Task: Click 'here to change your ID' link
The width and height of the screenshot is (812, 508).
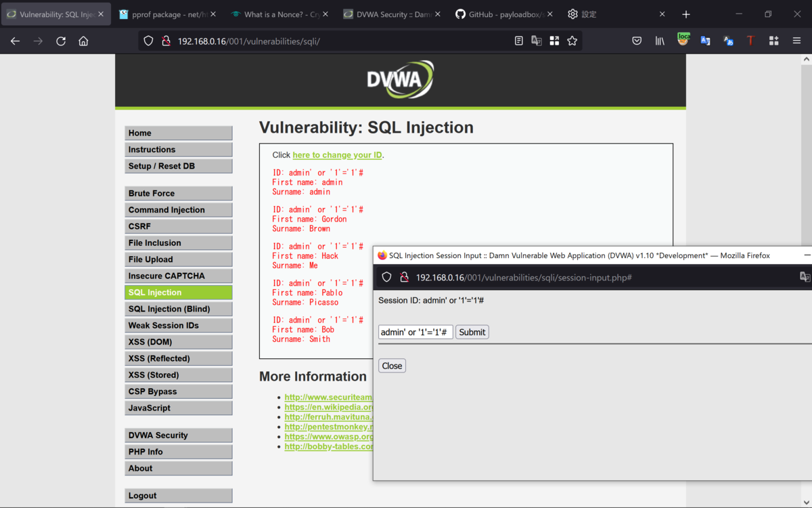Action: [337, 155]
